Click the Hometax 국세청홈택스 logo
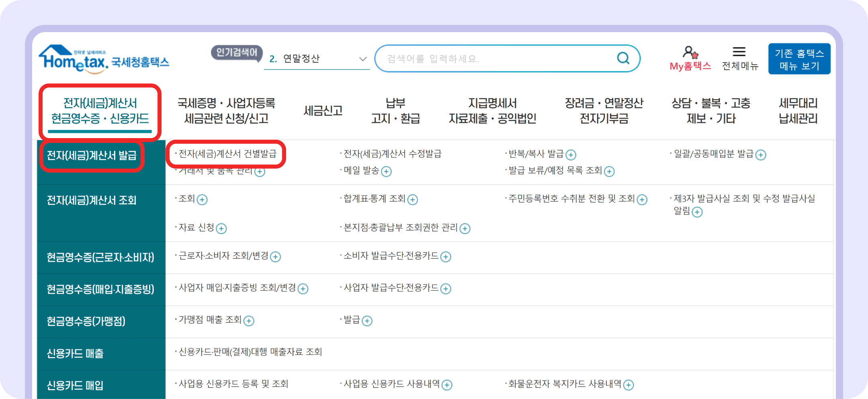The image size is (868, 399). pyautogui.click(x=103, y=59)
